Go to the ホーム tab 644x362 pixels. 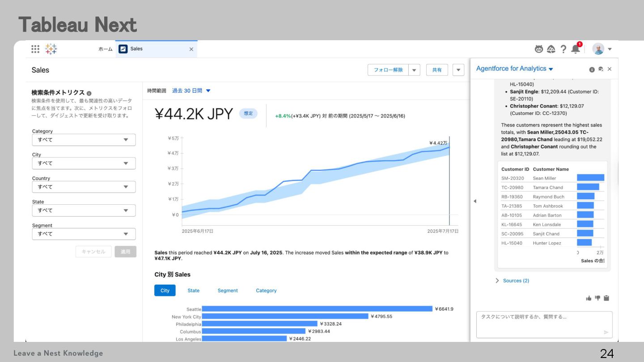(106, 49)
